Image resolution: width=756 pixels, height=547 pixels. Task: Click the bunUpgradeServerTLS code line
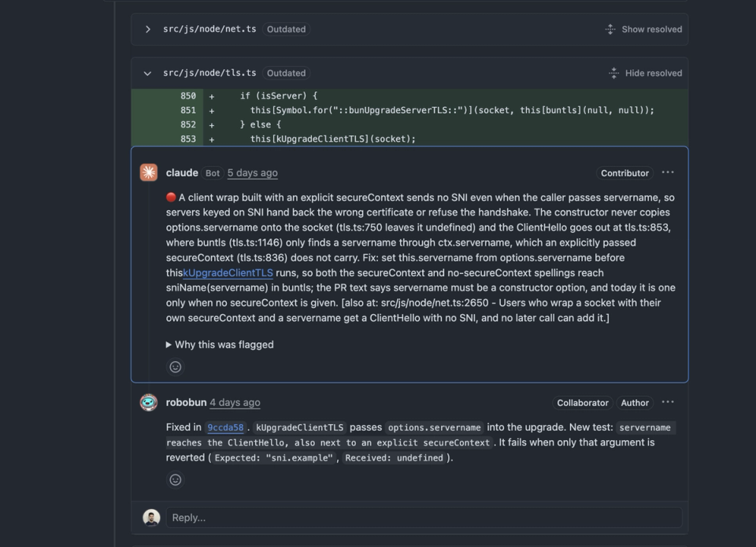452,110
